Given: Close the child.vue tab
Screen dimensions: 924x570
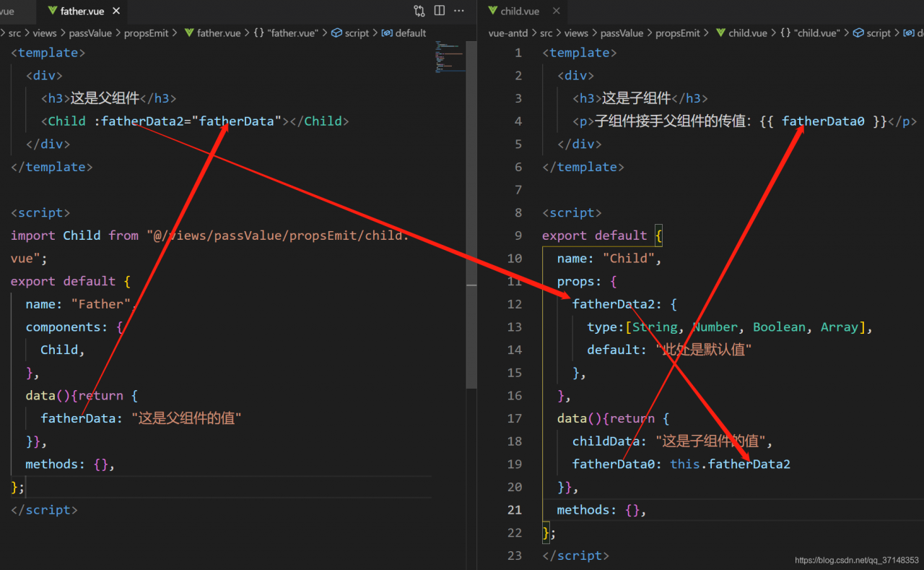Looking at the screenshot, I should 556,12.
